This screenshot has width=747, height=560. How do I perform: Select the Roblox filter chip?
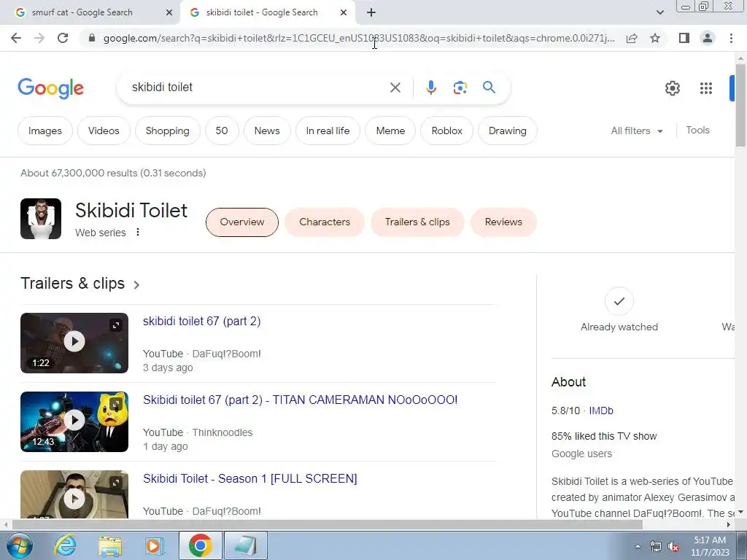pos(447,131)
